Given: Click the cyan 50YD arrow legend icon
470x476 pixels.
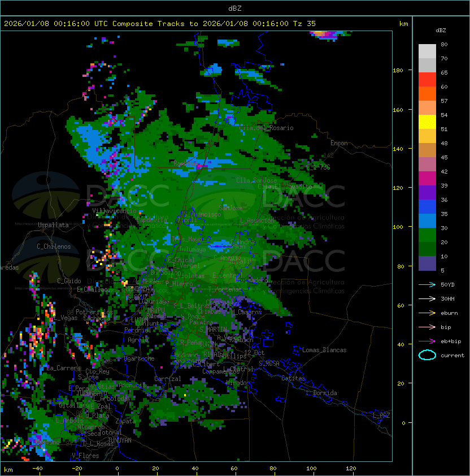Looking at the screenshot, I should pyautogui.click(x=427, y=285).
